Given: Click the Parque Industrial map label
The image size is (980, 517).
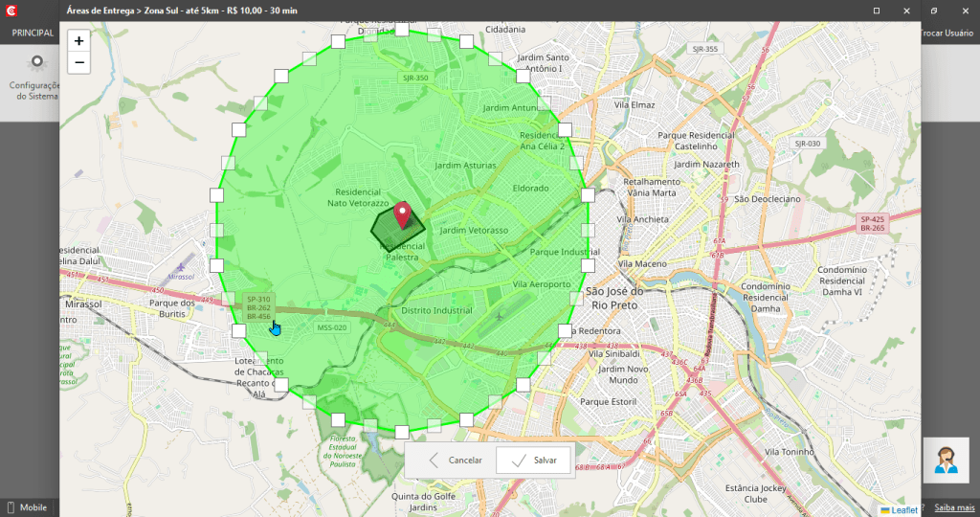Looking at the screenshot, I should coord(565,252).
